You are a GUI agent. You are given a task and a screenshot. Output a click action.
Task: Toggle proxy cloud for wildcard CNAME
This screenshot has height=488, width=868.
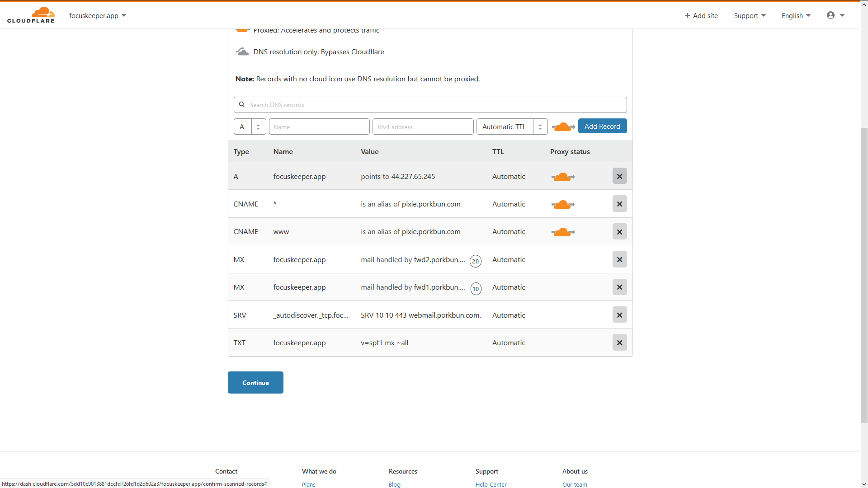point(563,204)
